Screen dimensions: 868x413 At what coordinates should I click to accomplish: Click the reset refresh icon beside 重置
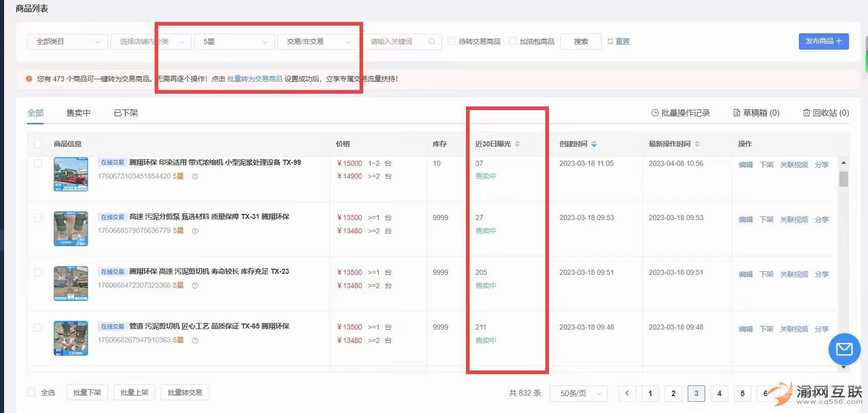[610, 41]
